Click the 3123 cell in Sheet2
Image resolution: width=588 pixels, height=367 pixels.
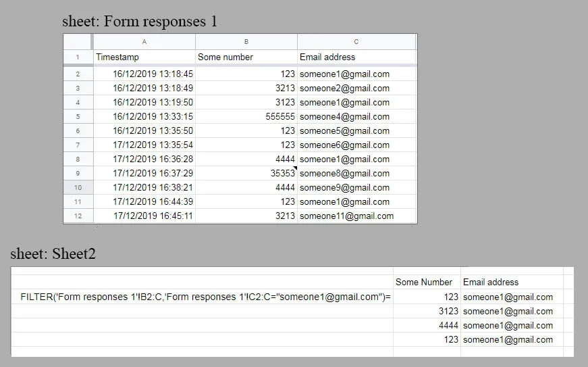click(427, 311)
